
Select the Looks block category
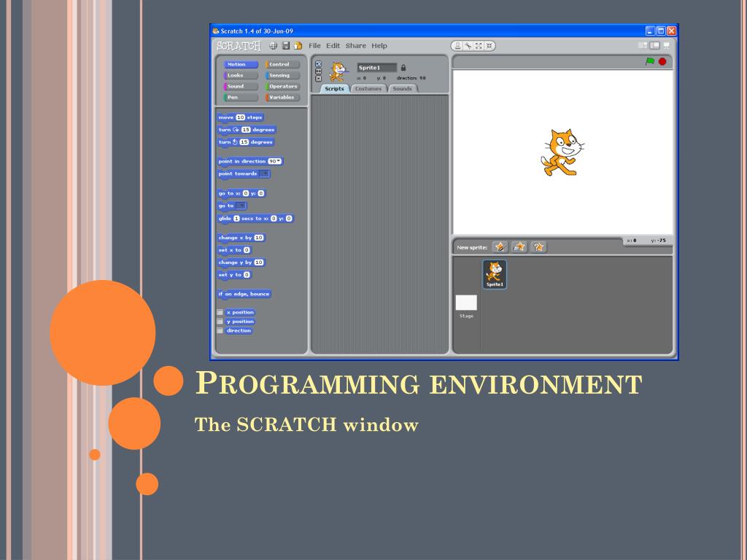click(x=241, y=75)
